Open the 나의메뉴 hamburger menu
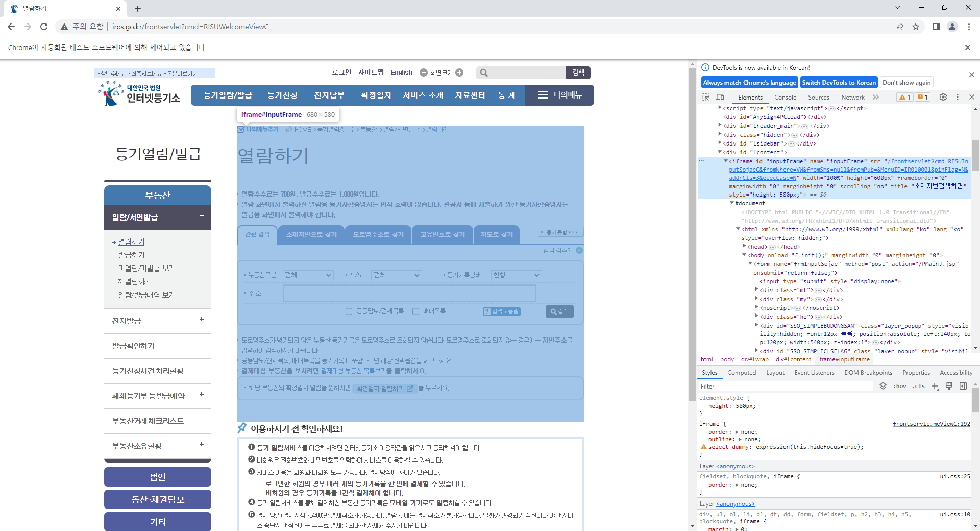Image resolution: width=980 pixels, height=531 pixels. [559, 95]
